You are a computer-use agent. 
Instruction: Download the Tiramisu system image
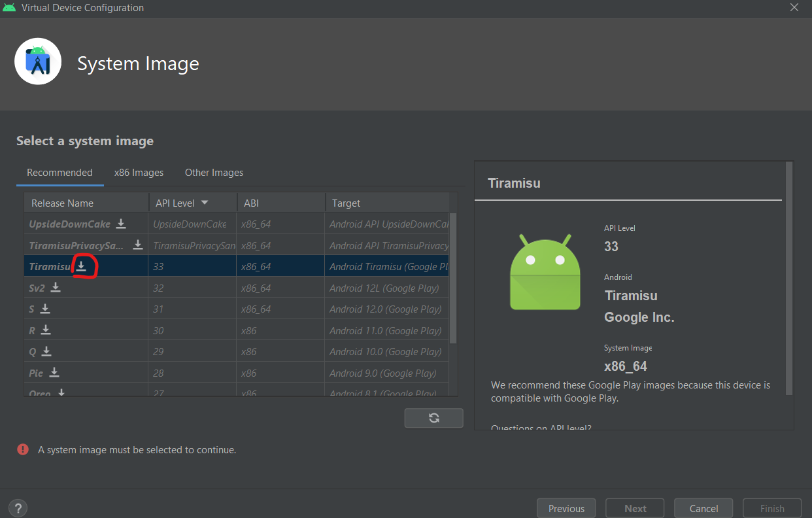pyautogui.click(x=81, y=266)
